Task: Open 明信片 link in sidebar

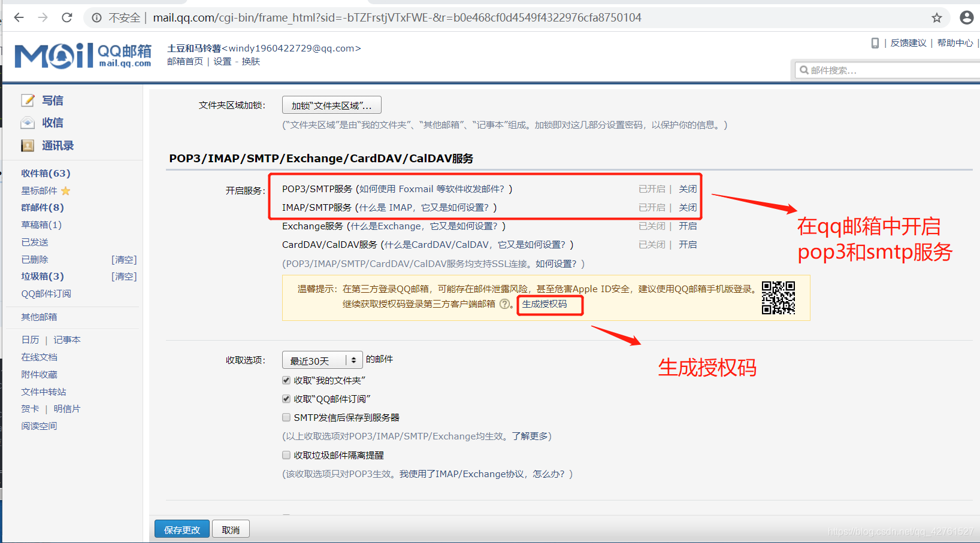Action: pyautogui.click(x=67, y=409)
